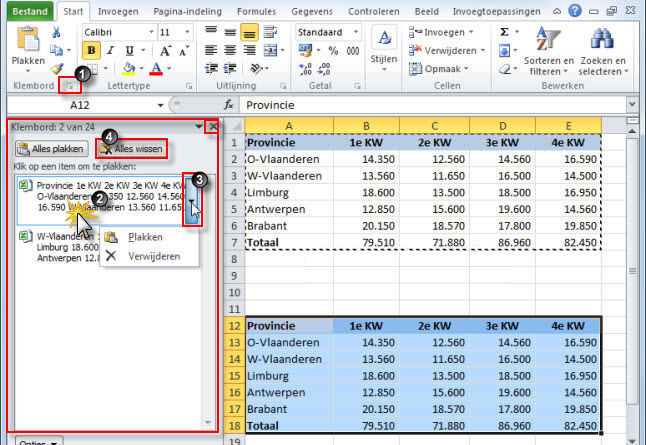
Task: Switch to Pagina-indeling tab
Action: 187,12
